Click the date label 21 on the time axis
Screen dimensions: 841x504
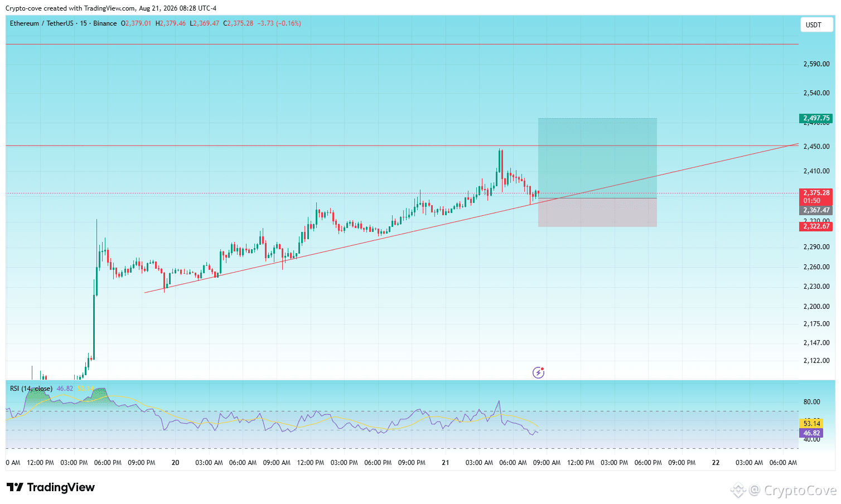point(445,463)
